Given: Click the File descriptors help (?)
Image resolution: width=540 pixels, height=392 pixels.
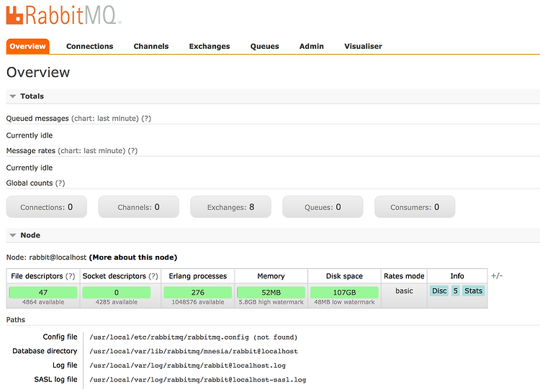Looking at the screenshot, I should click(71, 276).
